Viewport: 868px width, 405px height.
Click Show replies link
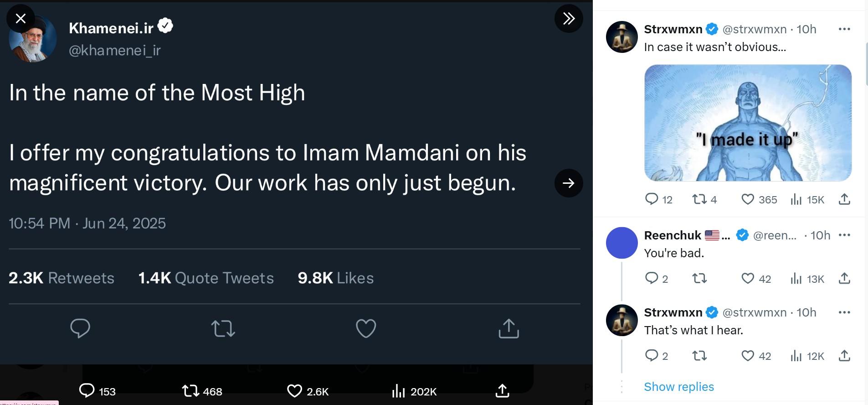679,387
